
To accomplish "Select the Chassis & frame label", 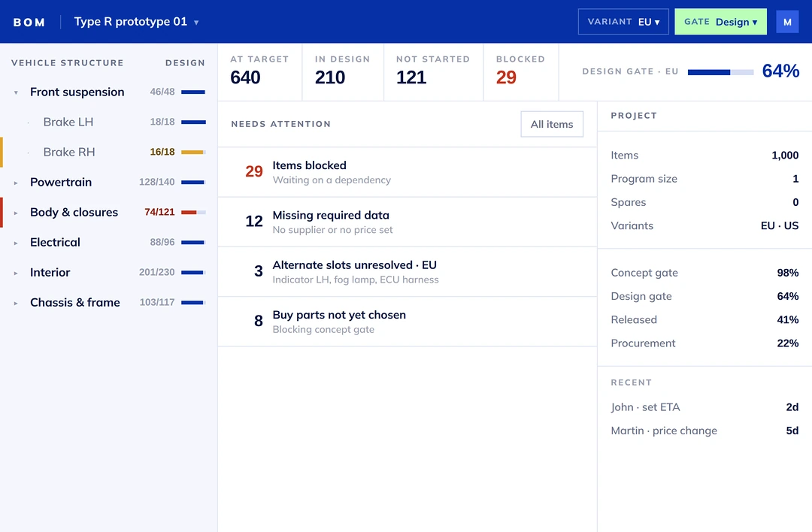I will coord(75,302).
